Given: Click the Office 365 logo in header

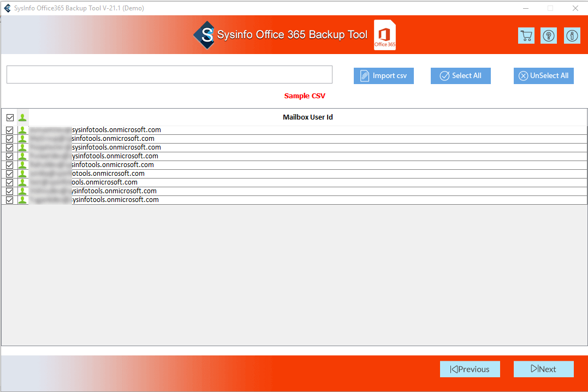Looking at the screenshot, I should (x=385, y=35).
